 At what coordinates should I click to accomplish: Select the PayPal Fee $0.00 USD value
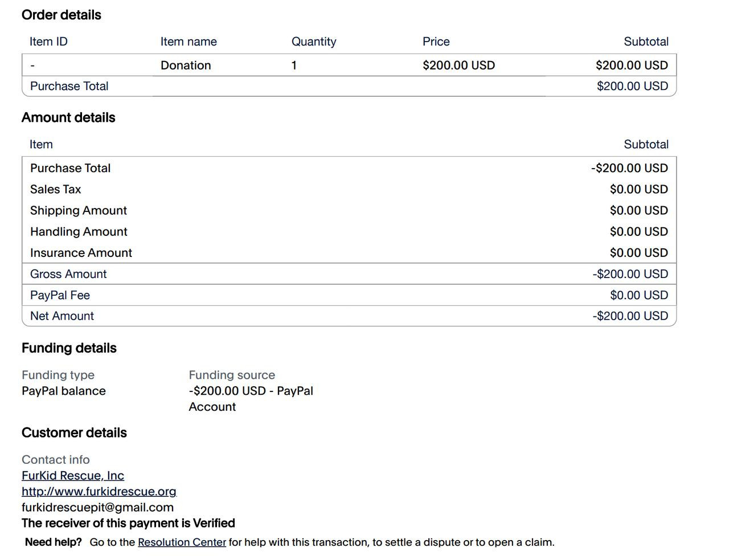point(639,295)
